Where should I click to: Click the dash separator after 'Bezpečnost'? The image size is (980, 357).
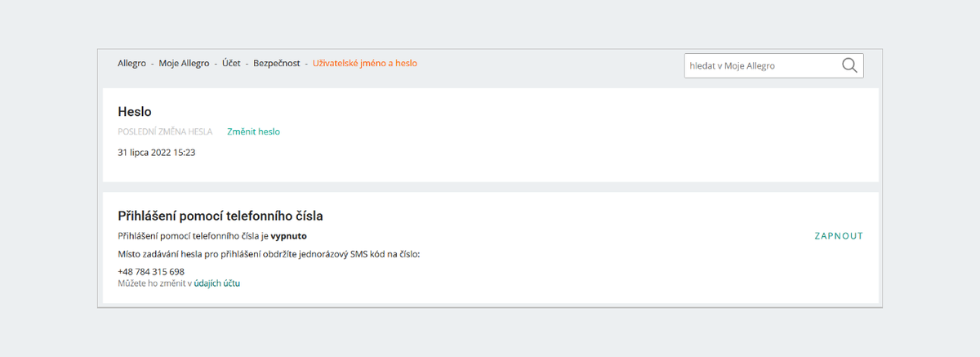coord(306,64)
